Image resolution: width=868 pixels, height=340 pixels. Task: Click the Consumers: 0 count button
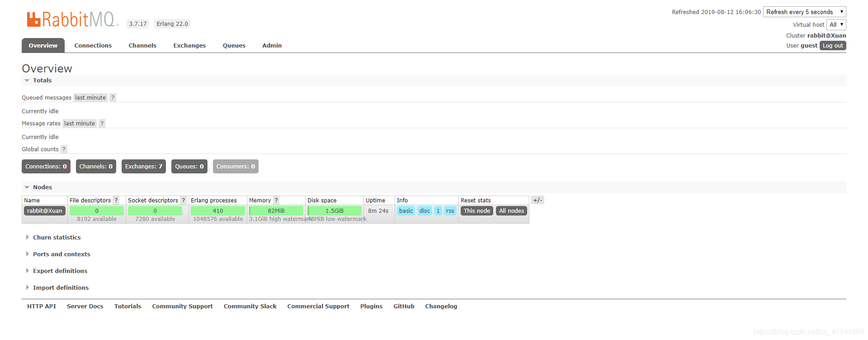[236, 166]
